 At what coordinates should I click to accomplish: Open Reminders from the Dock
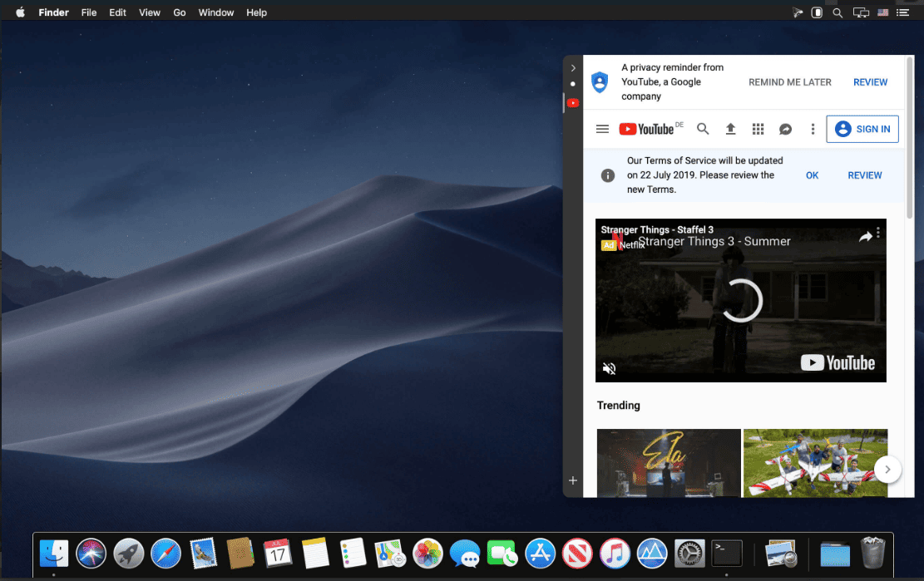[353, 554]
